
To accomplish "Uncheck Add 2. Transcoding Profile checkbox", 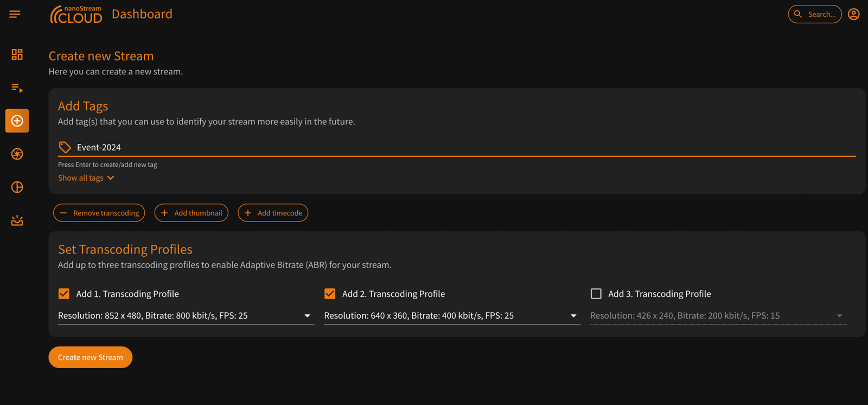I will 330,294.
